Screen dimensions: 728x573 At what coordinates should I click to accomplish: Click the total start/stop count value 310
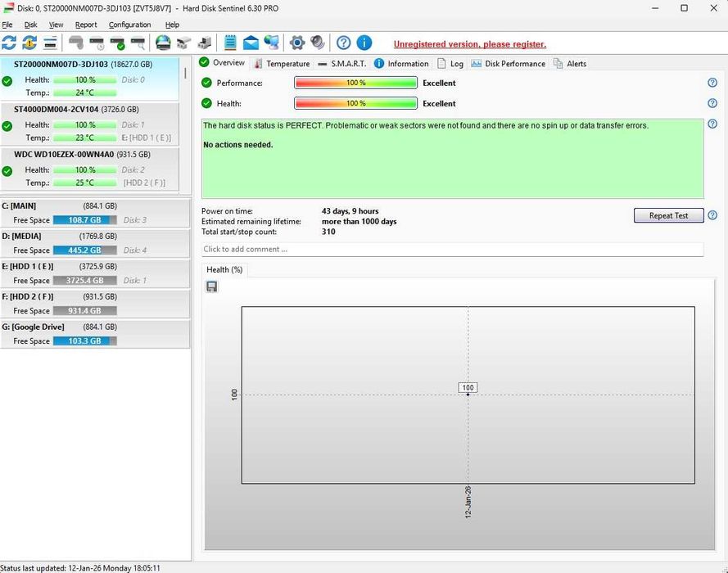point(328,232)
